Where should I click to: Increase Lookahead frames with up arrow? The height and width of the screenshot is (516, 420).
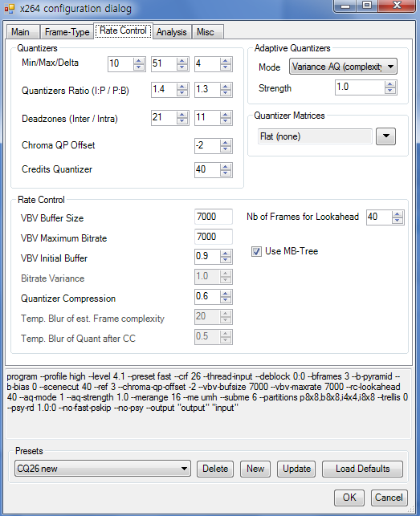click(398, 214)
